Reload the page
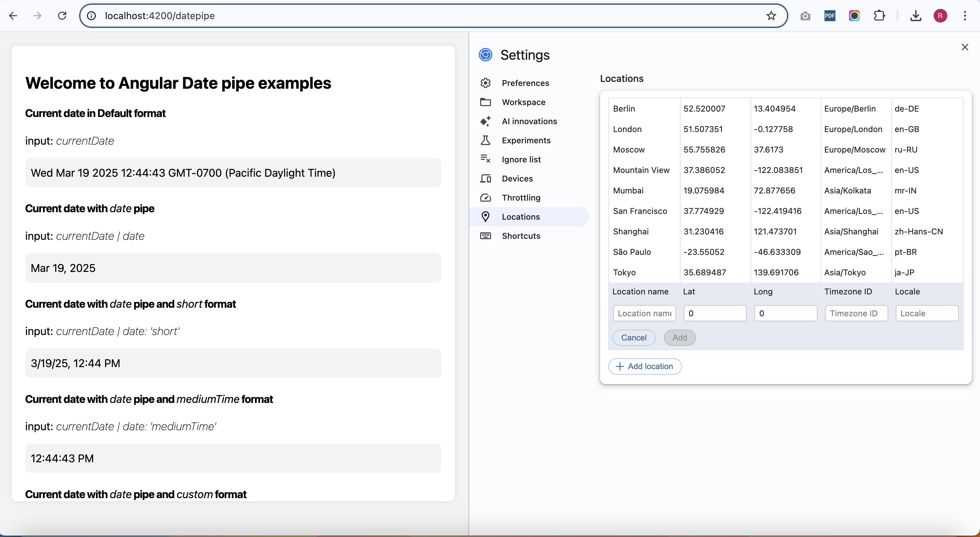 [x=62, y=16]
